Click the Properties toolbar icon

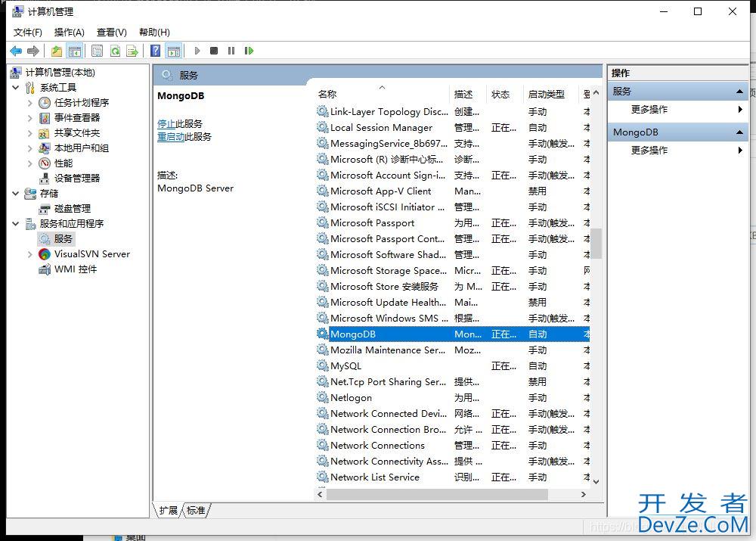click(x=97, y=51)
